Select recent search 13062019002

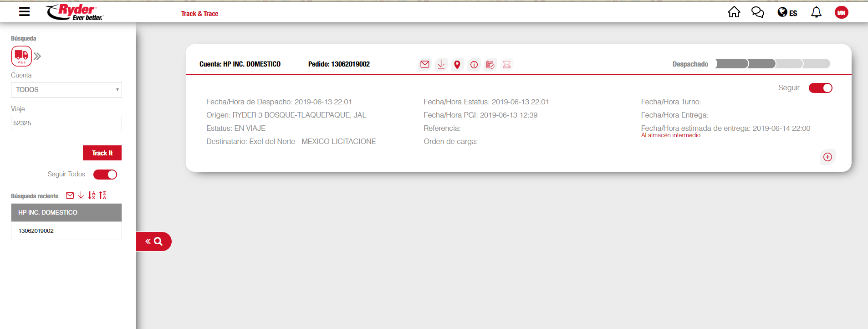tap(36, 231)
